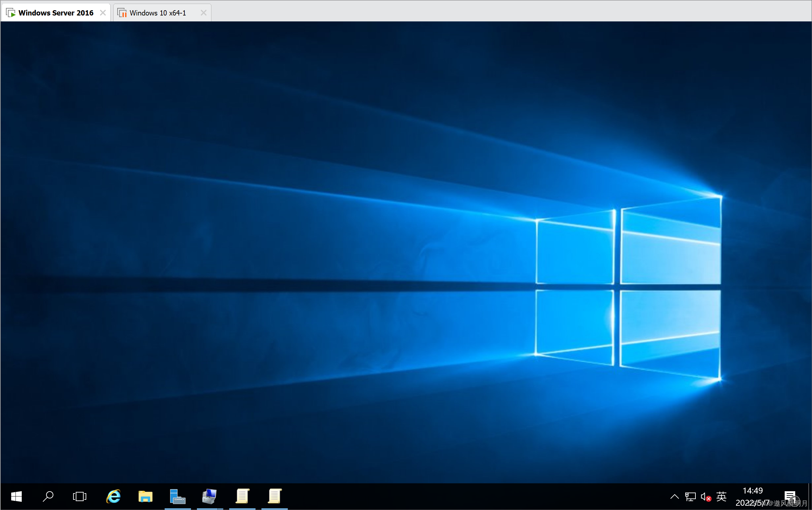Open the Action Center notification icon
The image size is (812, 510).
click(790, 496)
